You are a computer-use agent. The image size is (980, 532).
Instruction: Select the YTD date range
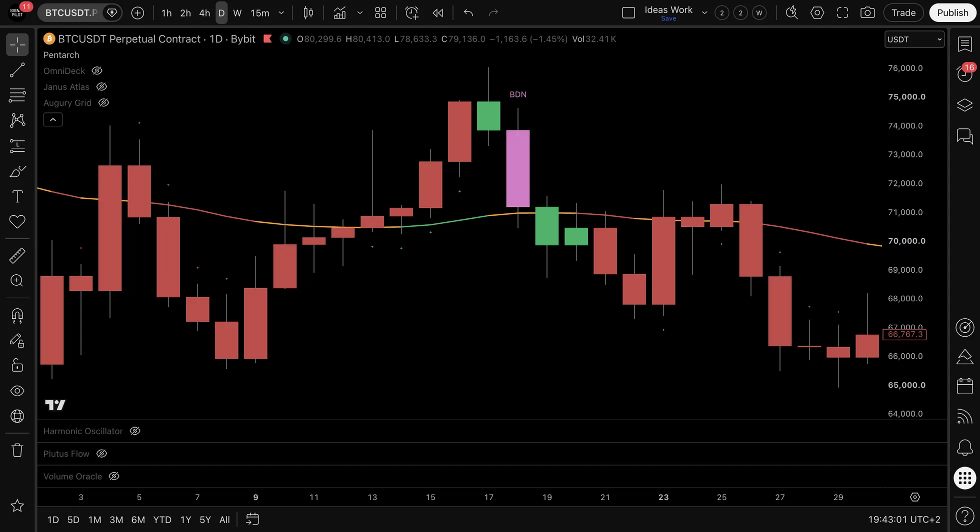(162, 520)
